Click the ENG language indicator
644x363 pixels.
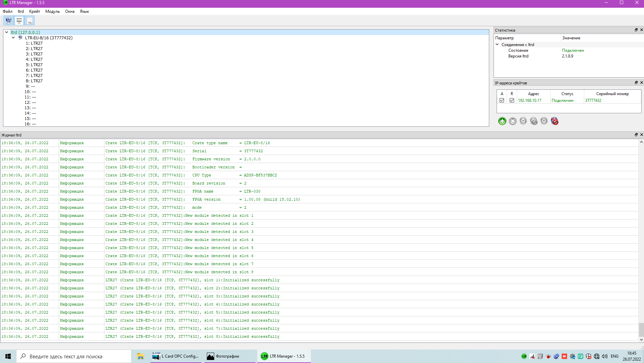[614, 356]
